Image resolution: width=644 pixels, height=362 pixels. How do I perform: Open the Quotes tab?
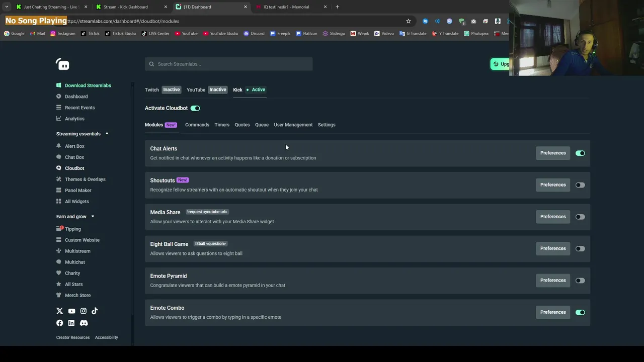[x=242, y=125]
